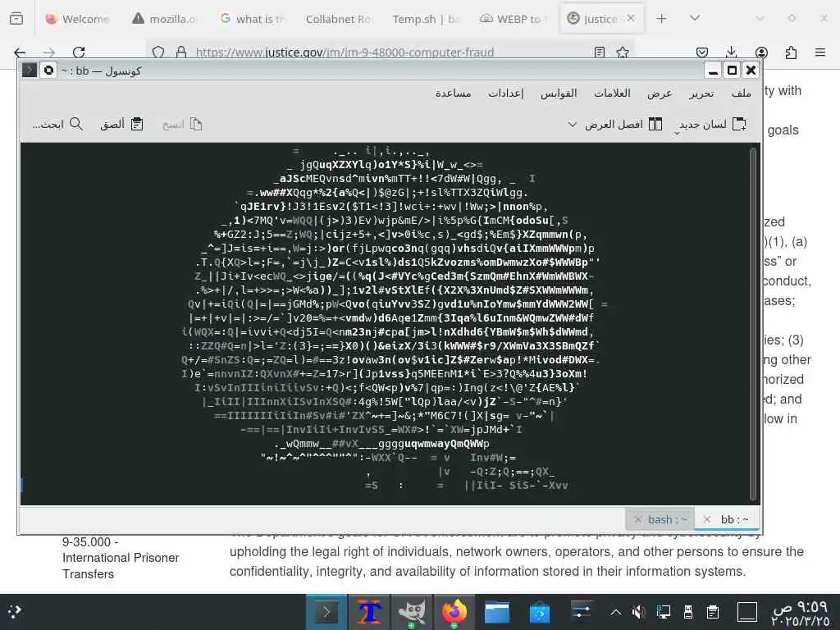Viewport: 840px width, 630px height.
Task: Reload the Firefox page
Action: point(79,52)
